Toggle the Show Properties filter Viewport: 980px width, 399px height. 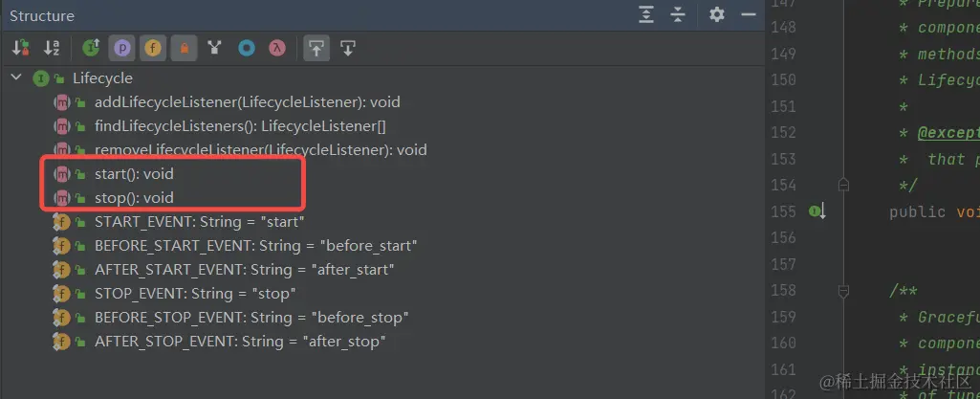click(121, 48)
